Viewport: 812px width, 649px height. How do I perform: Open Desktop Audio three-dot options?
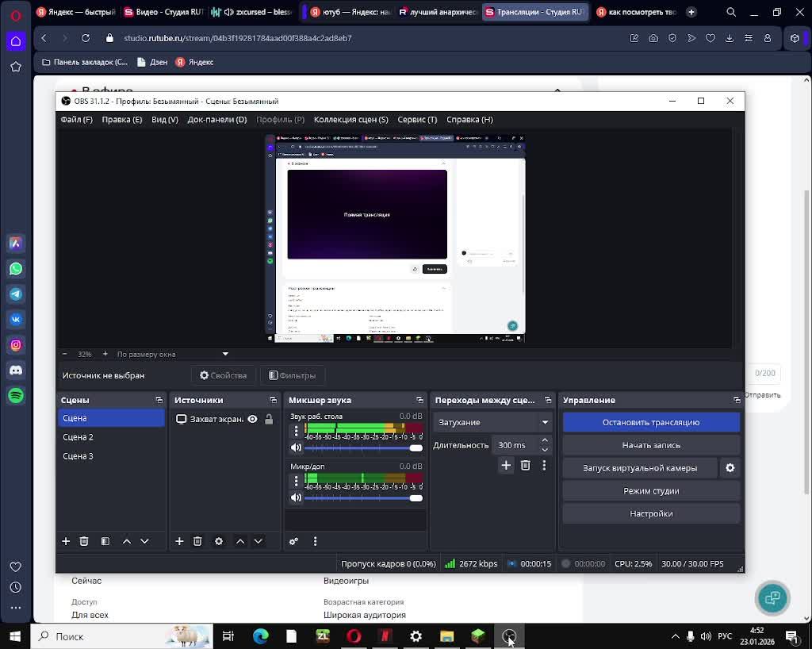(x=297, y=431)
